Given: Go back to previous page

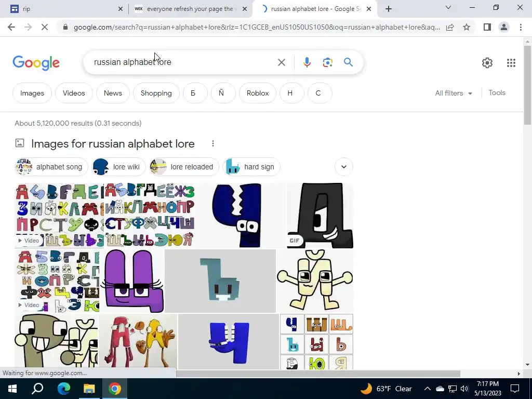Looking at the screenshot, I should pos(11,27).
